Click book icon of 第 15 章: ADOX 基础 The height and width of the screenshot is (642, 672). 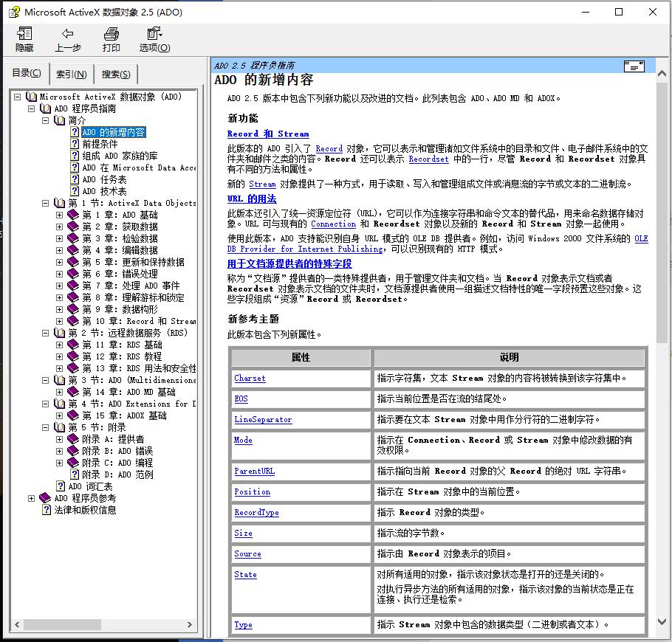pyautogui.click(x=73, y=415)
